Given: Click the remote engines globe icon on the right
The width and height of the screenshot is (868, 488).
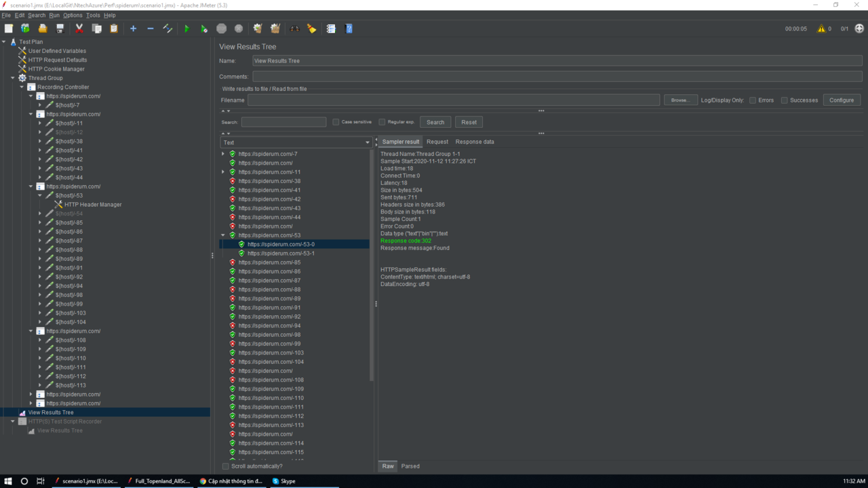Looking at the screenshot, I should [x=859, y=28].
